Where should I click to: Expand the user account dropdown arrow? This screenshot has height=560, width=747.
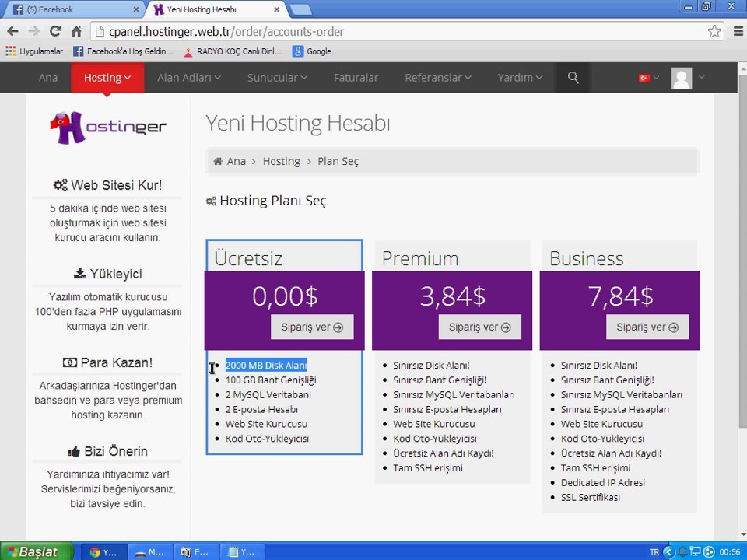point(701,77)
